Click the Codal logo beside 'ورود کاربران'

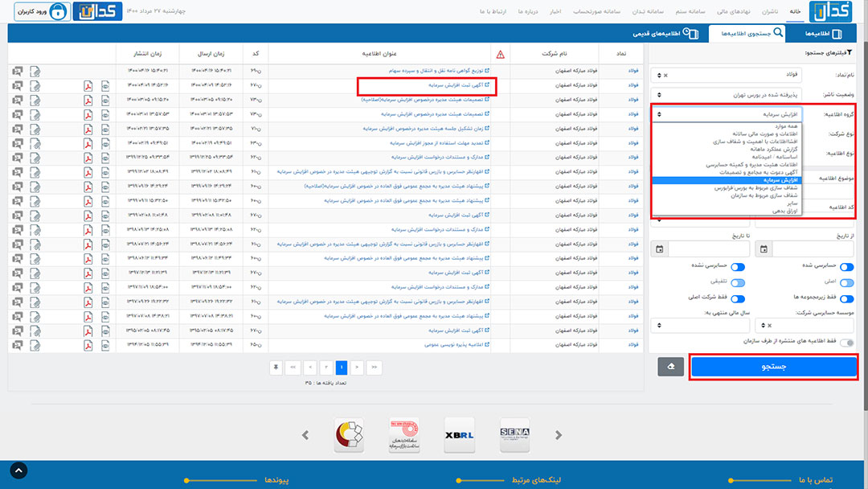(97, 11)
